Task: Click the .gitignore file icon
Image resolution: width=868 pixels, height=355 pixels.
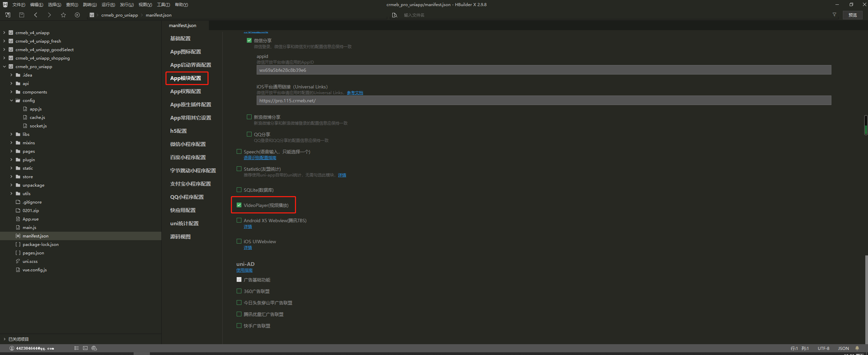Action: (18, 202)
